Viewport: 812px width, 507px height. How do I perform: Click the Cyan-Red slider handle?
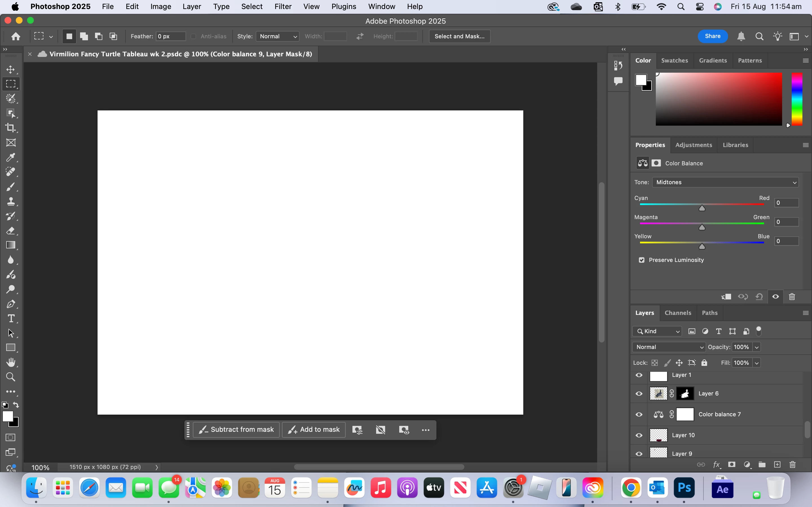(701, 208)
